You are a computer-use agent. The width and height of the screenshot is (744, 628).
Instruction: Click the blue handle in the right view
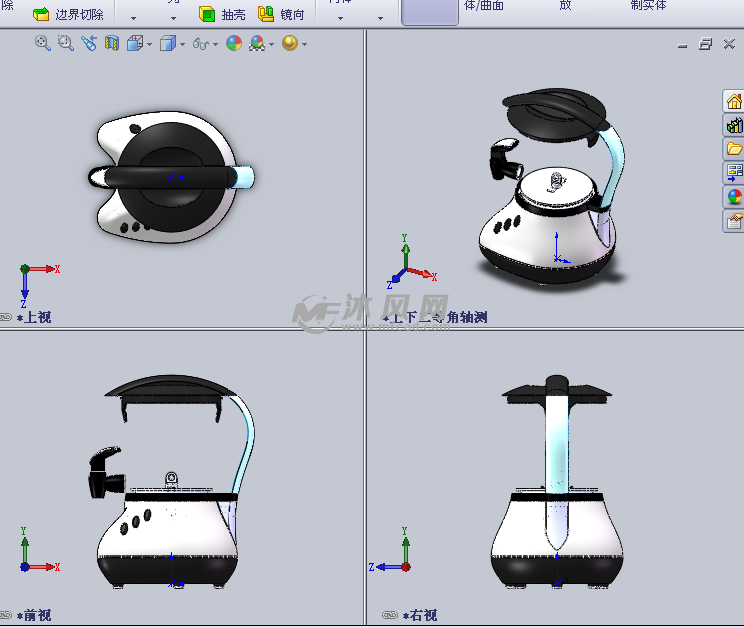[x=557, y=446]
